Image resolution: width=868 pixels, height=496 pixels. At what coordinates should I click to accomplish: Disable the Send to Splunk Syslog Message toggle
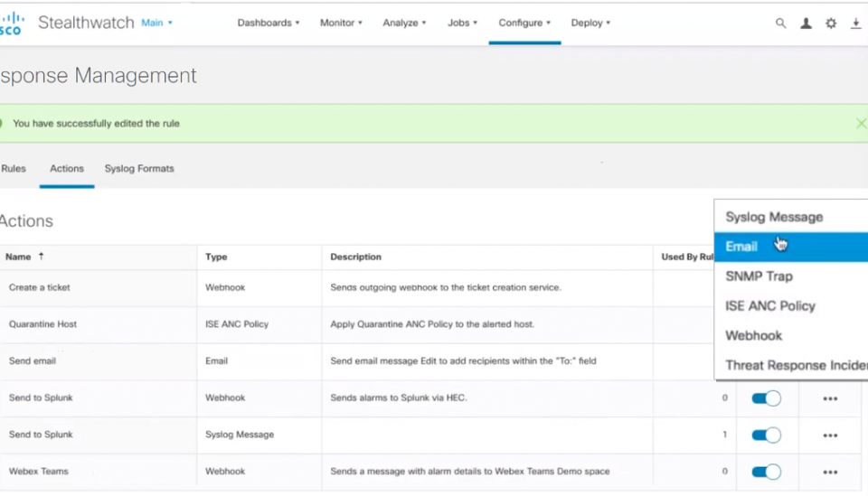(766, 435)
